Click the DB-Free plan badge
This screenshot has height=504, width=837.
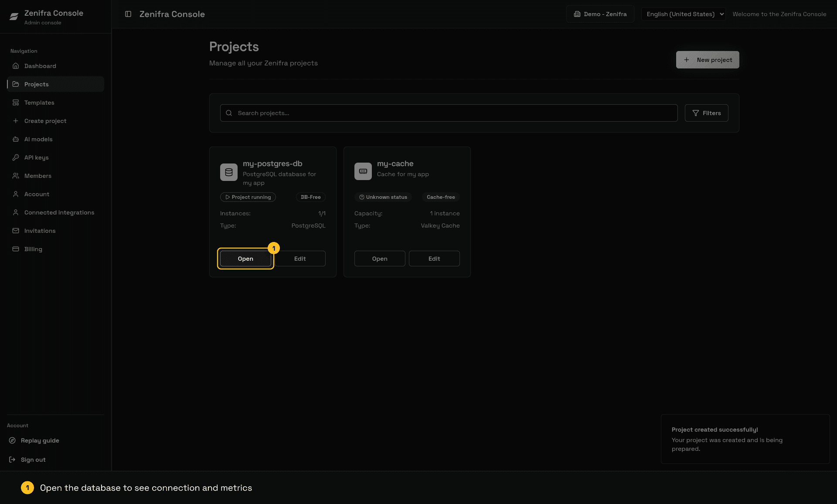311,197
